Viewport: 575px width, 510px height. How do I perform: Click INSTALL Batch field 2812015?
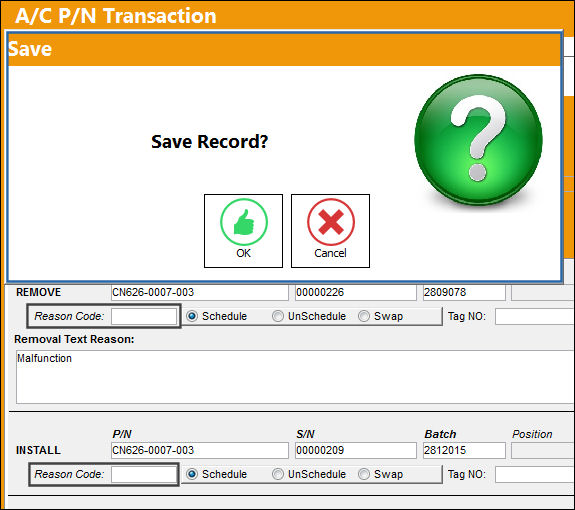pos(464,450)
